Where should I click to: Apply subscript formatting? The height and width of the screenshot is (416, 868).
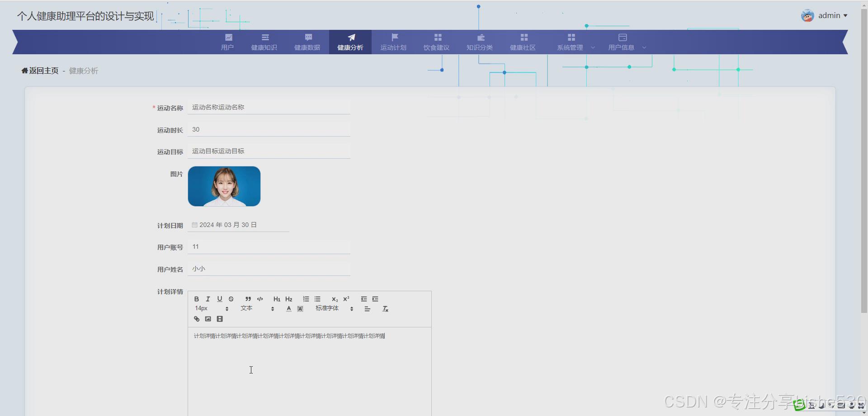335,299
